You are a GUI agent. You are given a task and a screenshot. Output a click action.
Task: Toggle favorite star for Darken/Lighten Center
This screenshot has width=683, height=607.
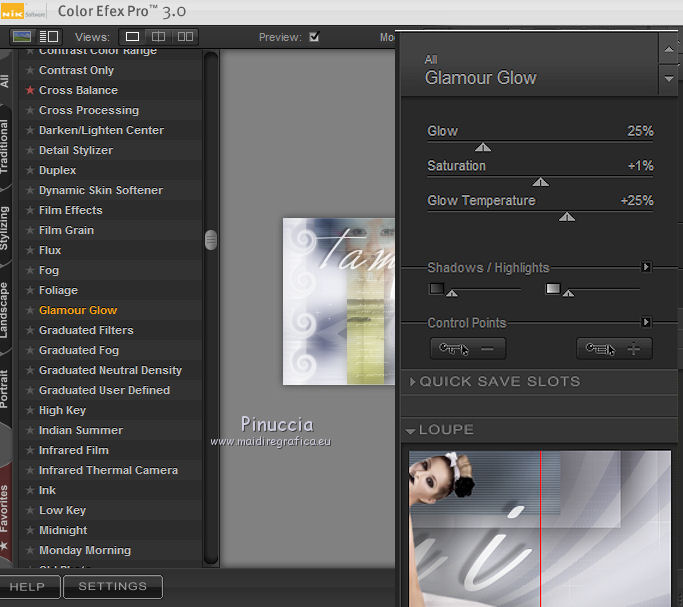click(x=30, y=130)
